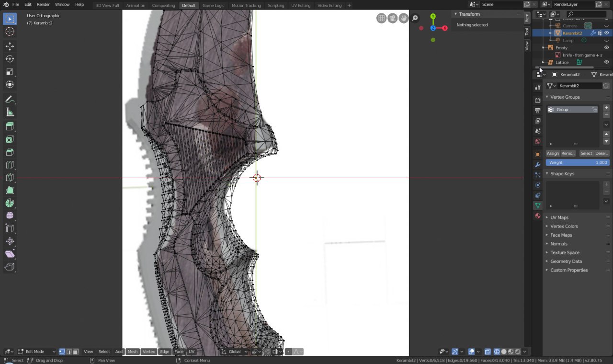Select the Measure tool

tap(10, 112)
